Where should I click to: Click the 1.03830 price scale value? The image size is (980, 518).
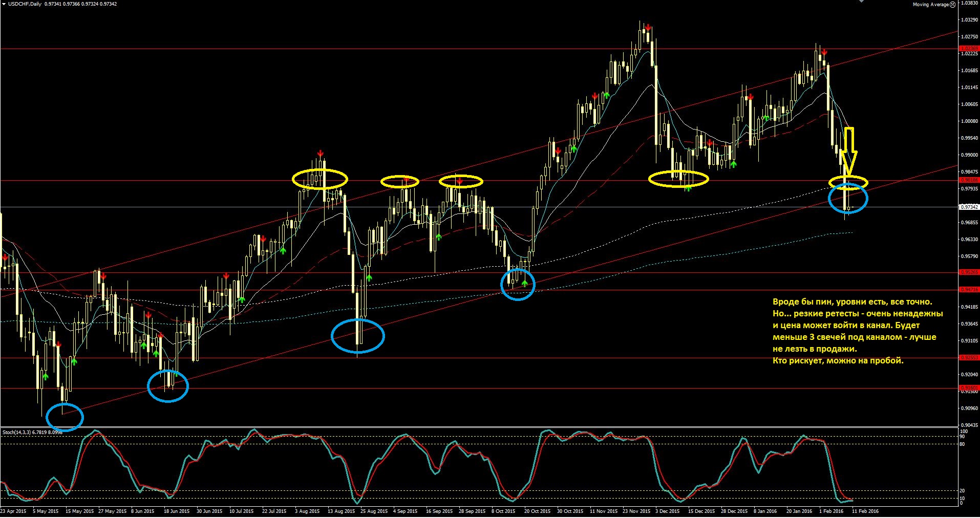969,3
